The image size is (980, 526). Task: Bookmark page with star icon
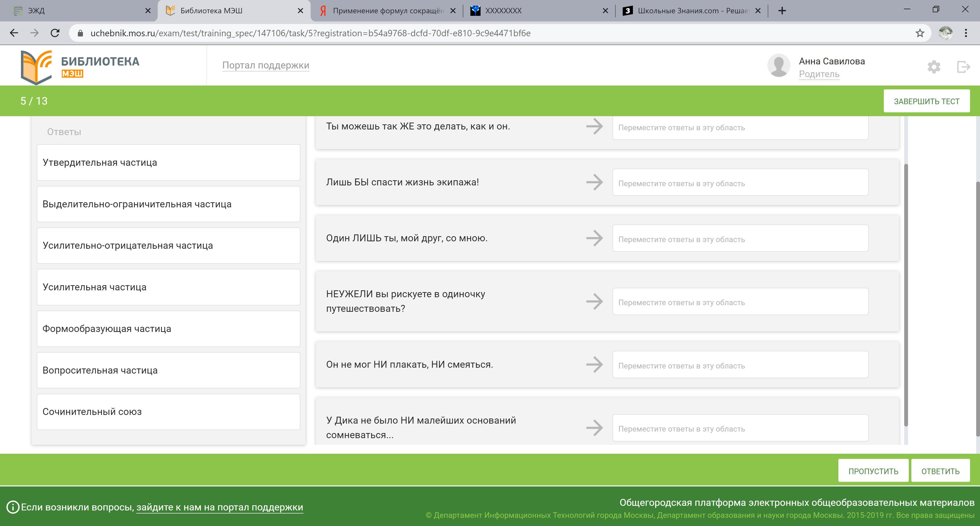tap(920, 33)
